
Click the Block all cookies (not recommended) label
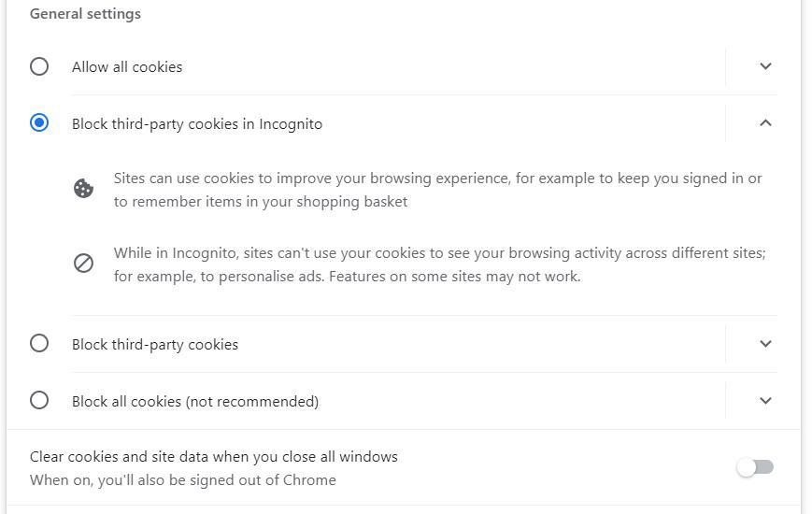pos(195,402)
